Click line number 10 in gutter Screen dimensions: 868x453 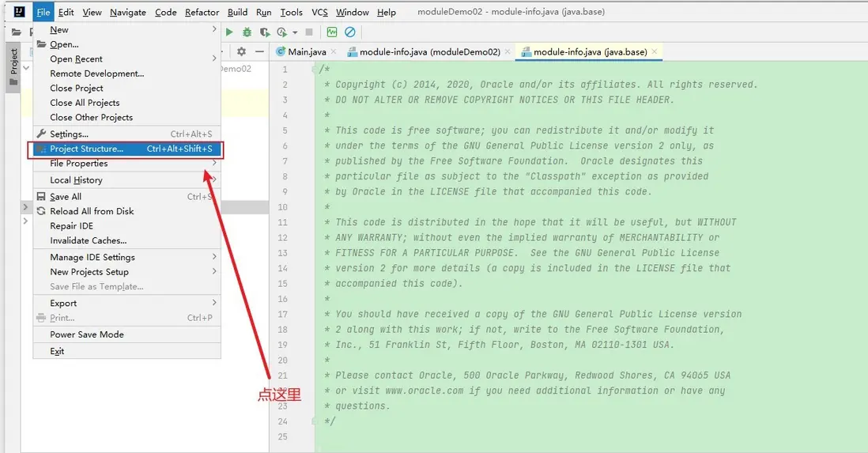coord(283,206)
